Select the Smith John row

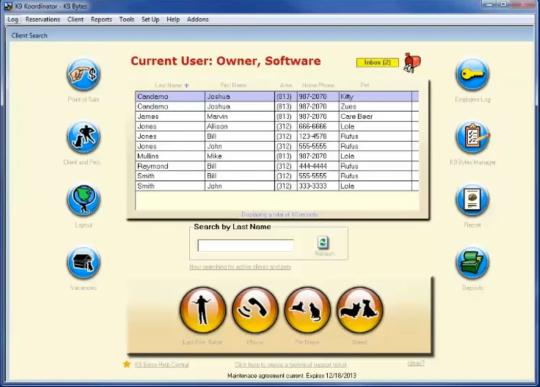point(277,186)
